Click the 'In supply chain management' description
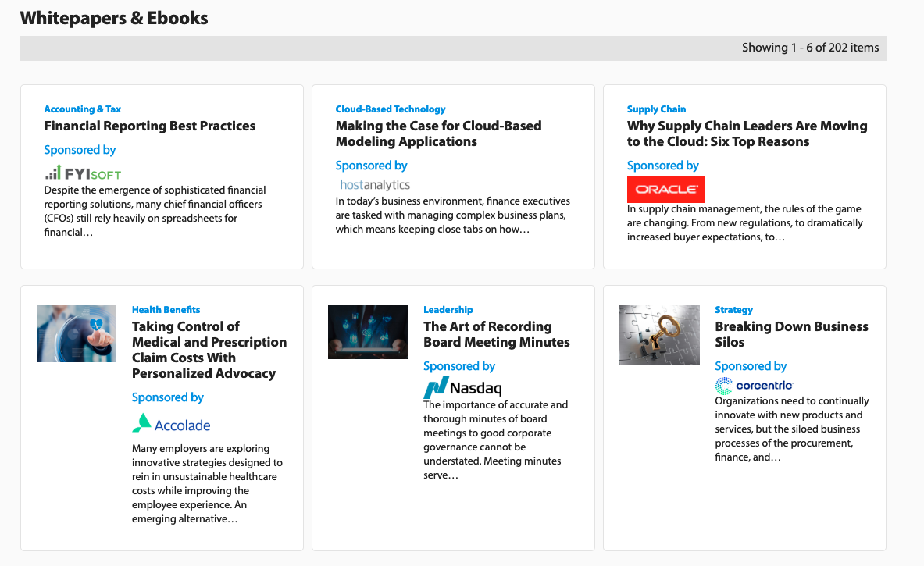The image size is (924, 566). coord(745,222)
